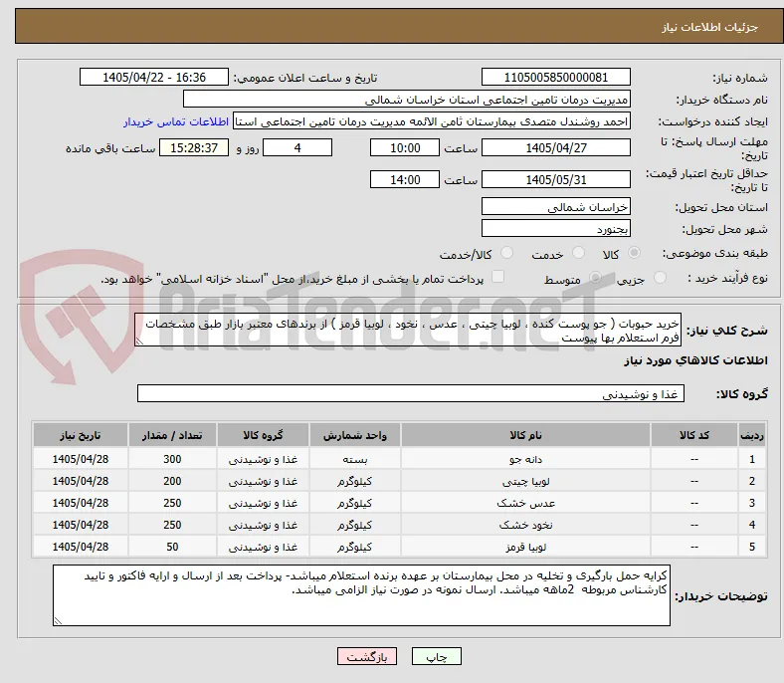Click quantity 200 in the لوبیا چیتی row
Viewport: 784px width, 683px height.
point(172,481)
